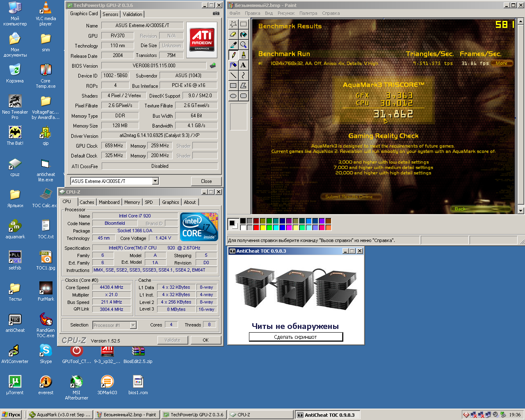Choose the Line tool in Paint
This screenshot has height=420, width=525.
(233, 75)
